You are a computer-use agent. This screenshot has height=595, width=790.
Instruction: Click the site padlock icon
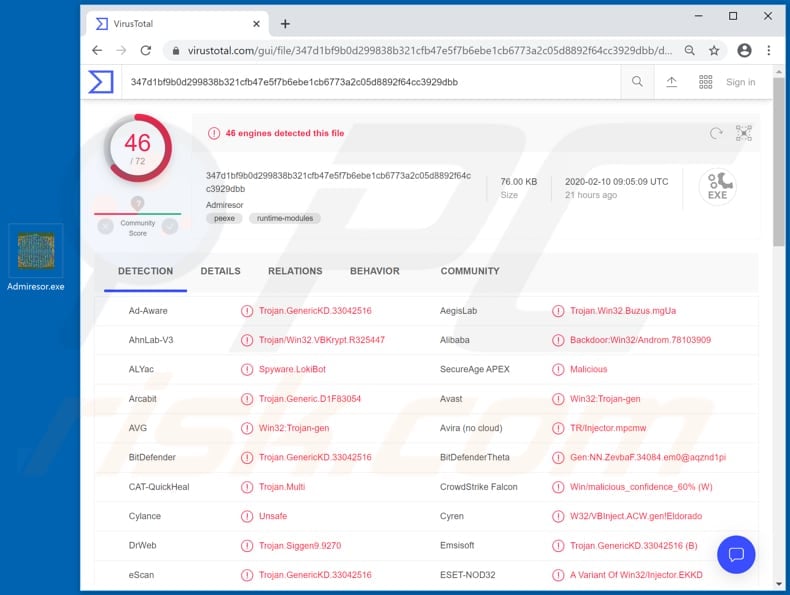tap(176, 51)
